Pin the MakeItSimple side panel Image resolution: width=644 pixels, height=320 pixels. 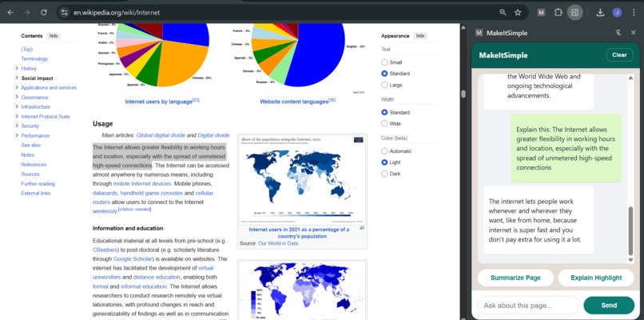pos(618,33)
